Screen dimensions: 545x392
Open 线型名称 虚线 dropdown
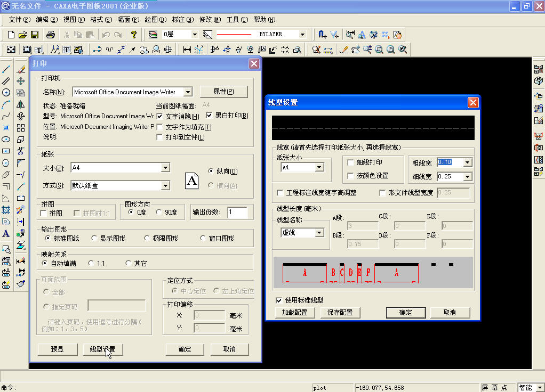coord(319,233)
